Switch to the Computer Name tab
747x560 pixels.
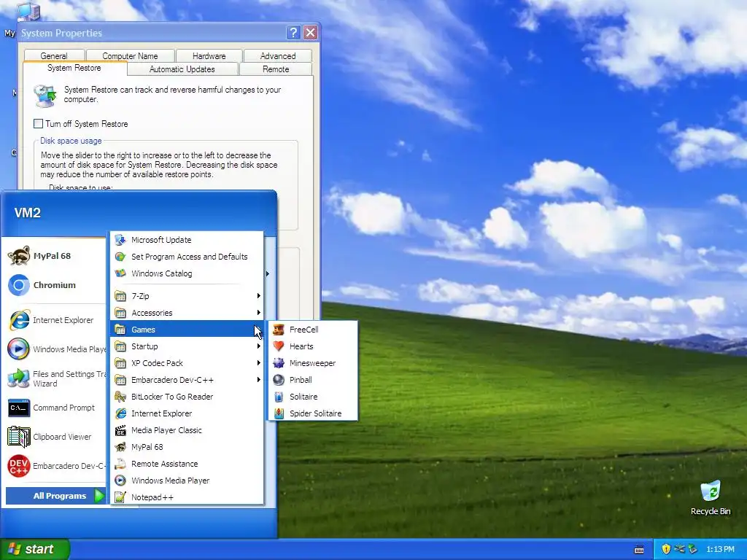[x=130, y=55]
